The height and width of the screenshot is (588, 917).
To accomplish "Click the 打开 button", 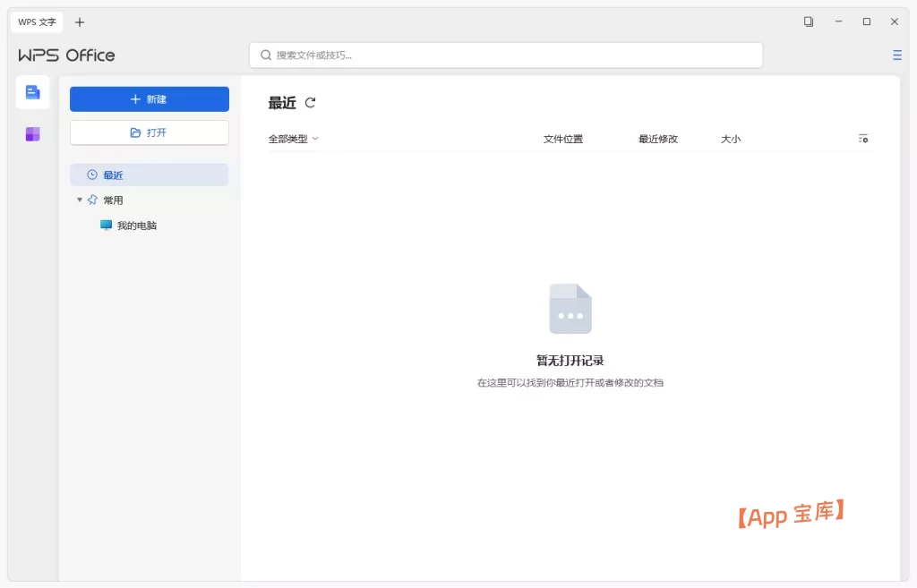I will 149,132.
